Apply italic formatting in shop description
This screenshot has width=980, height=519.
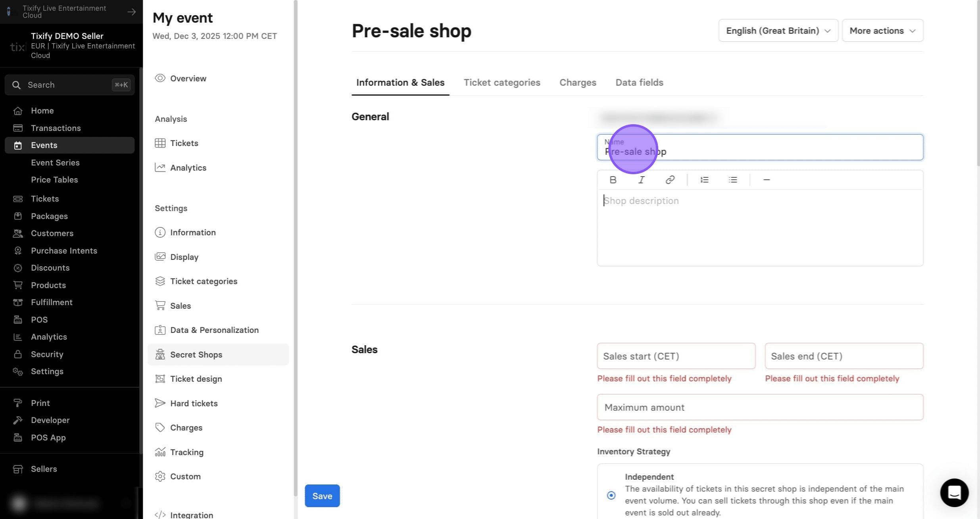coord(641,180)
